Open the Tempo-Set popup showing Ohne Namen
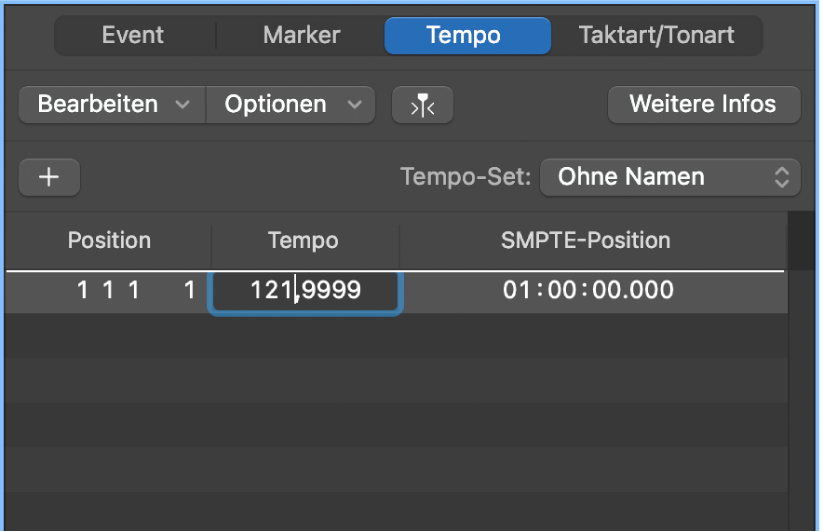This screenshot has height=532, width=822. (669, 177)
